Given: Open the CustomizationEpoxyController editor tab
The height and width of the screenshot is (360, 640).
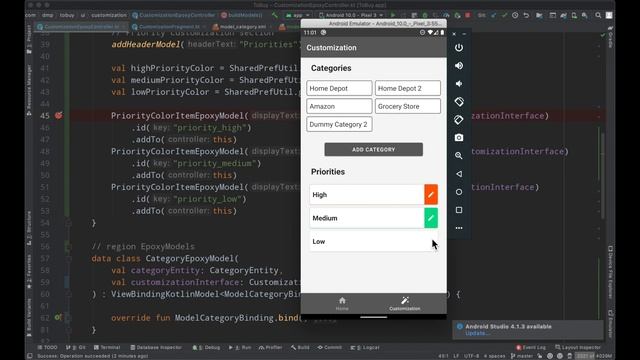Looking at the screenshot, I should (81, 27).
